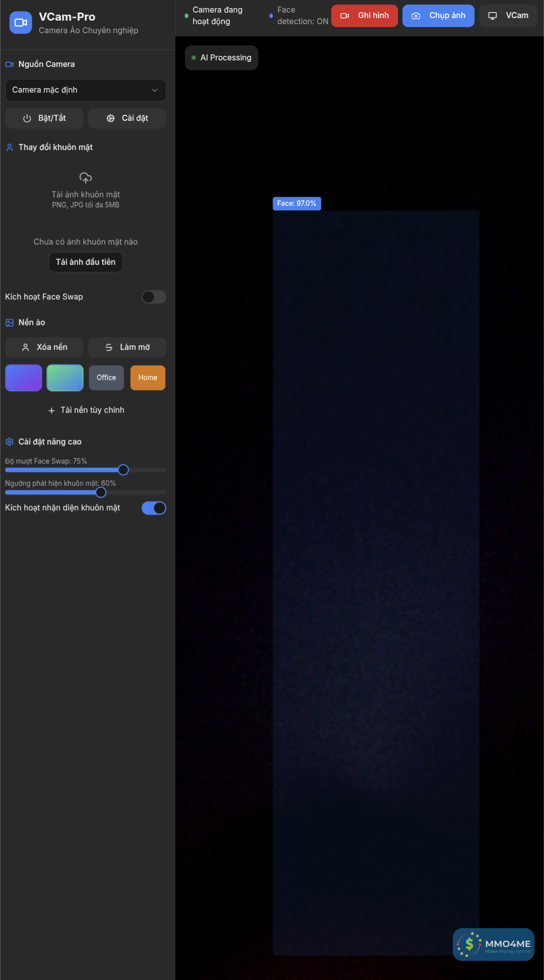544x980 pixels.
Task: Toggle Kích hoạt nhận diện khuôn mặt switch
Action: [154, 508]
